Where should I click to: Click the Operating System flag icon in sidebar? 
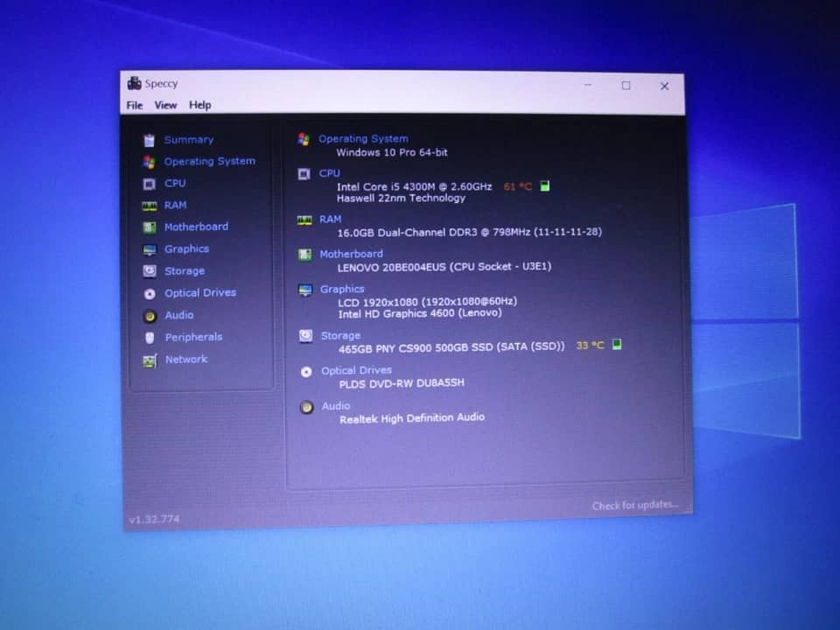point(149,162)
